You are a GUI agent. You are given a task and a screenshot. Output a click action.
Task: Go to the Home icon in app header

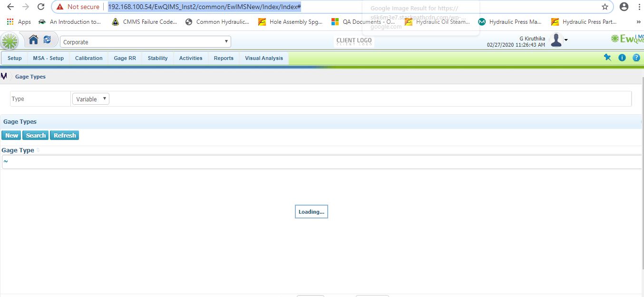pyautogui.click(x=33, y=40)
